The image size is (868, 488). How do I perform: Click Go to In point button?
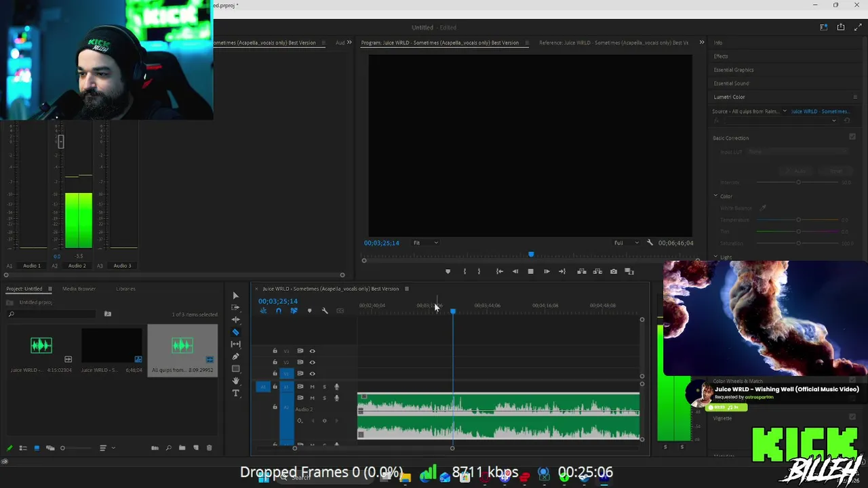click(500, 272)
